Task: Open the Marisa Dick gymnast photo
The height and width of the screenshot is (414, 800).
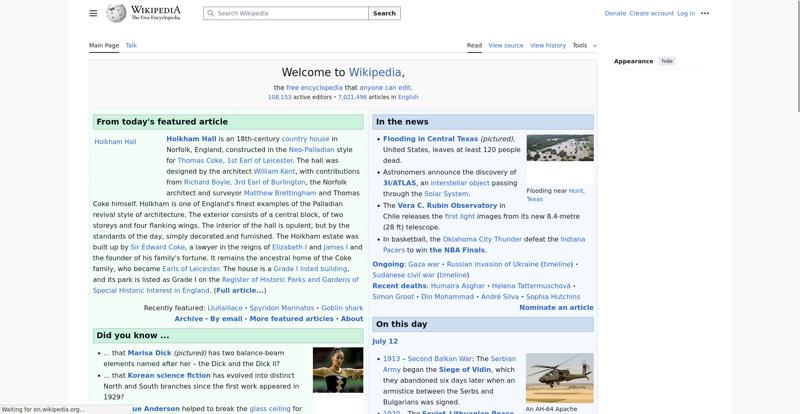Action: pyautogui.click(x=338, y=370)
